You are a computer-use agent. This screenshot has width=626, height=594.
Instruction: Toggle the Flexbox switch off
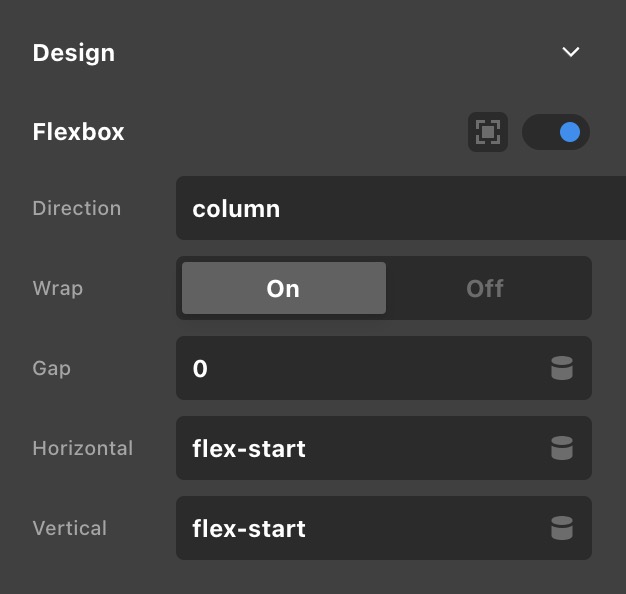point(556,132)
